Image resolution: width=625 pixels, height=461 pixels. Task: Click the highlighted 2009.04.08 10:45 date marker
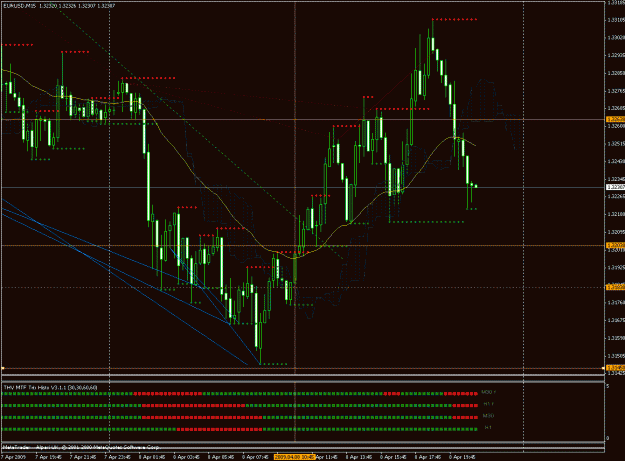pyautogui.click(x=295, y=457)
